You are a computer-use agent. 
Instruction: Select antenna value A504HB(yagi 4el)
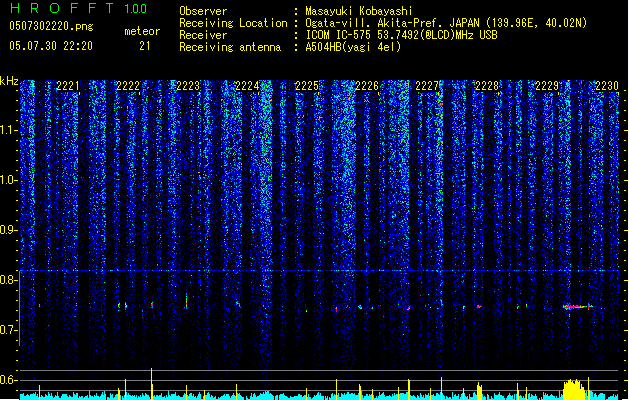(x=353, y=47)
